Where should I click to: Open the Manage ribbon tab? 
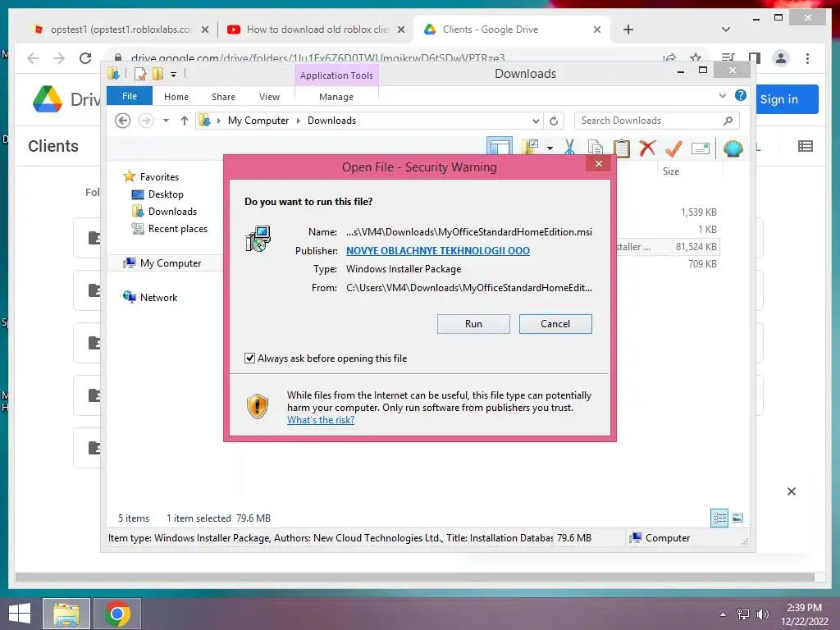[336, 97]
